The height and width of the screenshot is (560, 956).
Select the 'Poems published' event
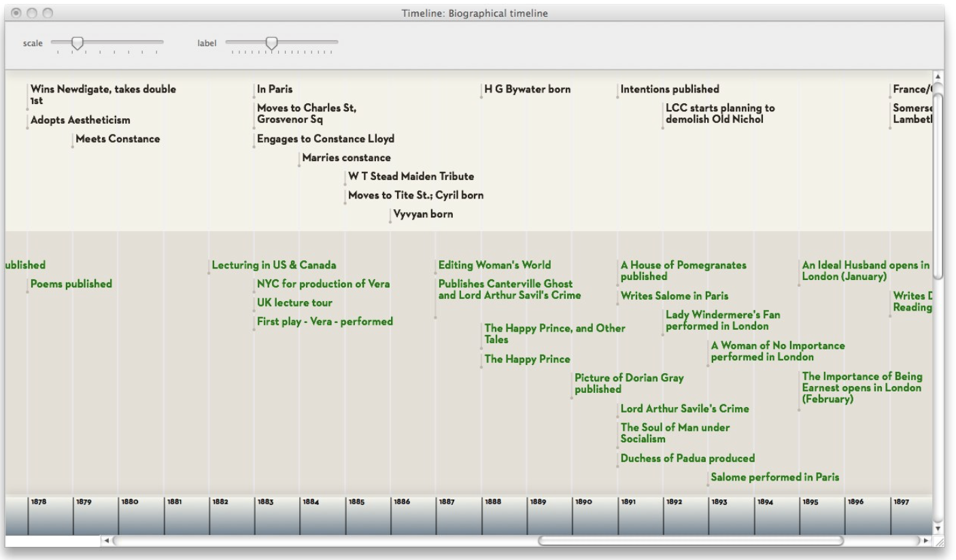pos(71,284)
